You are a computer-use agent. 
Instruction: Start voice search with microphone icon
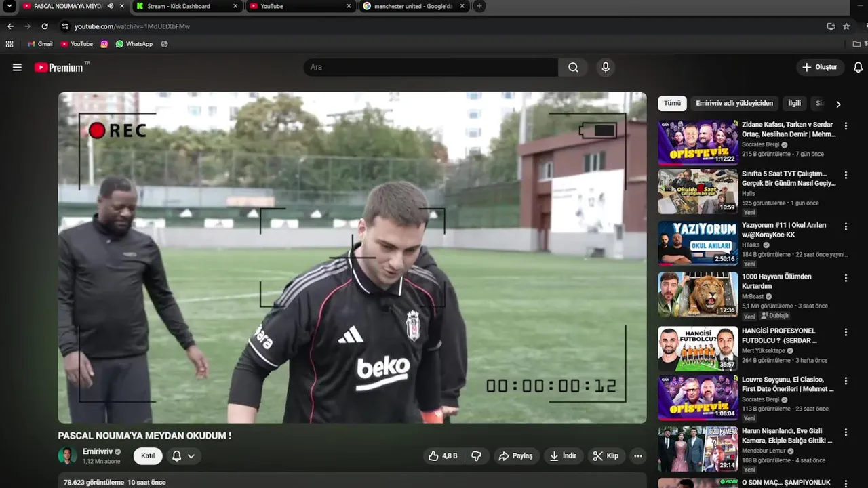606,67
